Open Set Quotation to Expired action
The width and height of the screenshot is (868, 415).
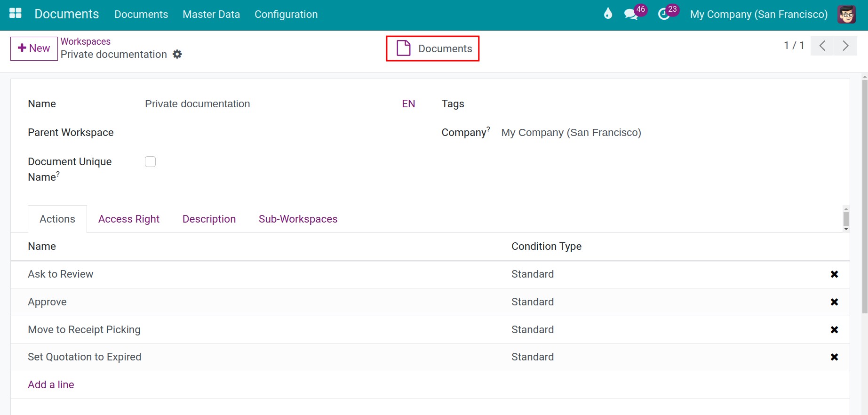coord(85,357)
